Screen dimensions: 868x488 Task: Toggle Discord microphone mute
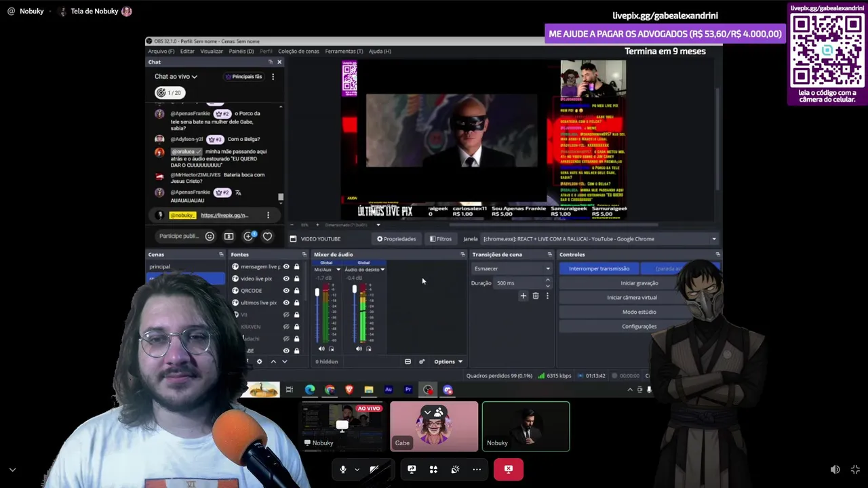click(343, 469)
